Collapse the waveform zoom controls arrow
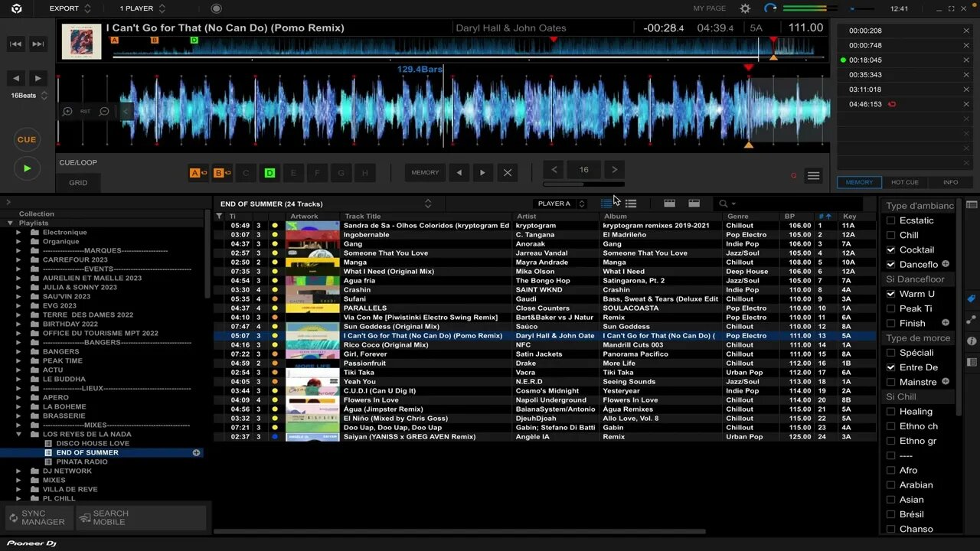This screenshot has height=551, width=980. pyautogui.click(x=126, y=112)
